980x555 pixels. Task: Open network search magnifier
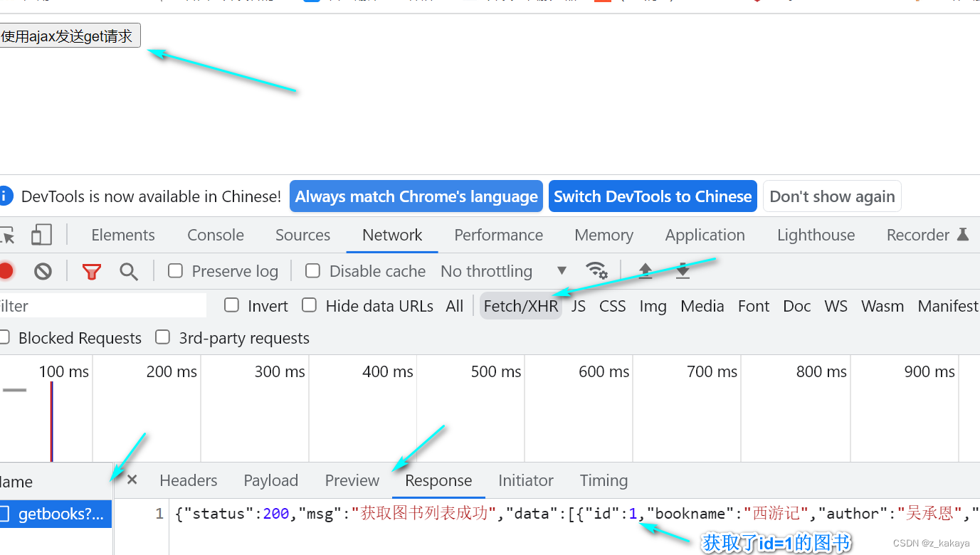tap(129, 271)
